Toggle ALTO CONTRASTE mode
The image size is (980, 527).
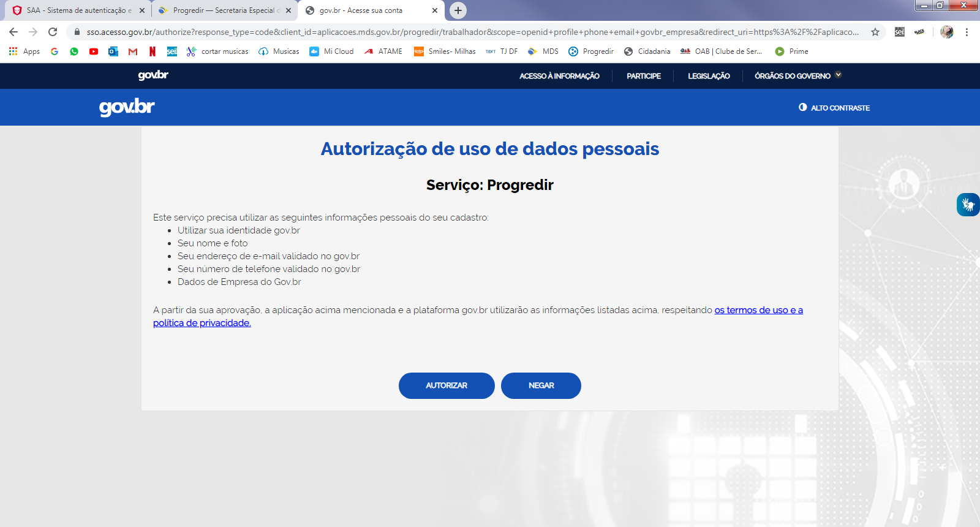834,108
